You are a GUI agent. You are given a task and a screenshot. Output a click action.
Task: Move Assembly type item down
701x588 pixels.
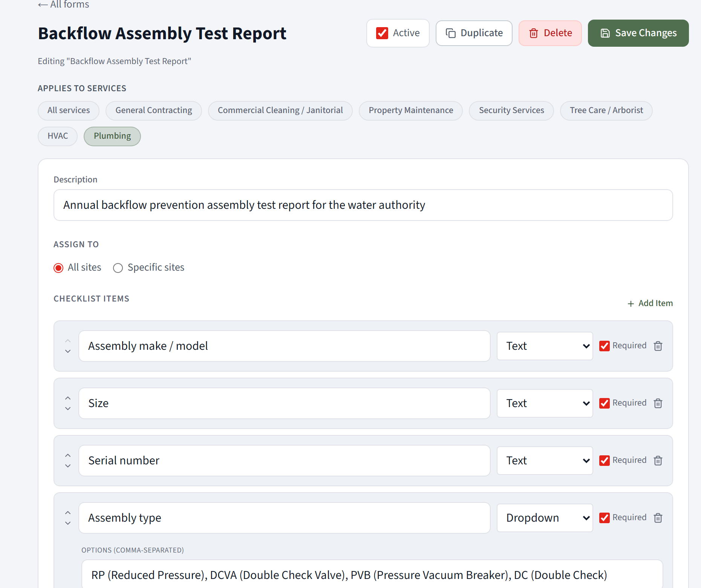tap(68, 523)
